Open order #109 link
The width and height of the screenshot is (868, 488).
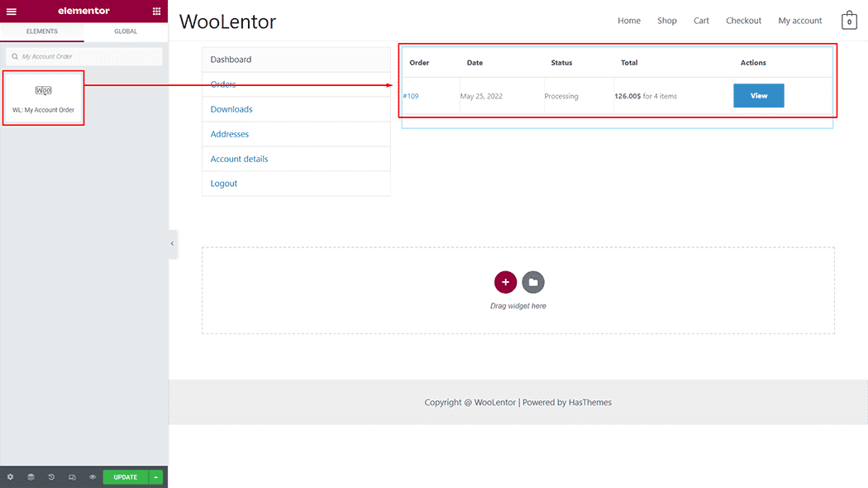(410, 95)
